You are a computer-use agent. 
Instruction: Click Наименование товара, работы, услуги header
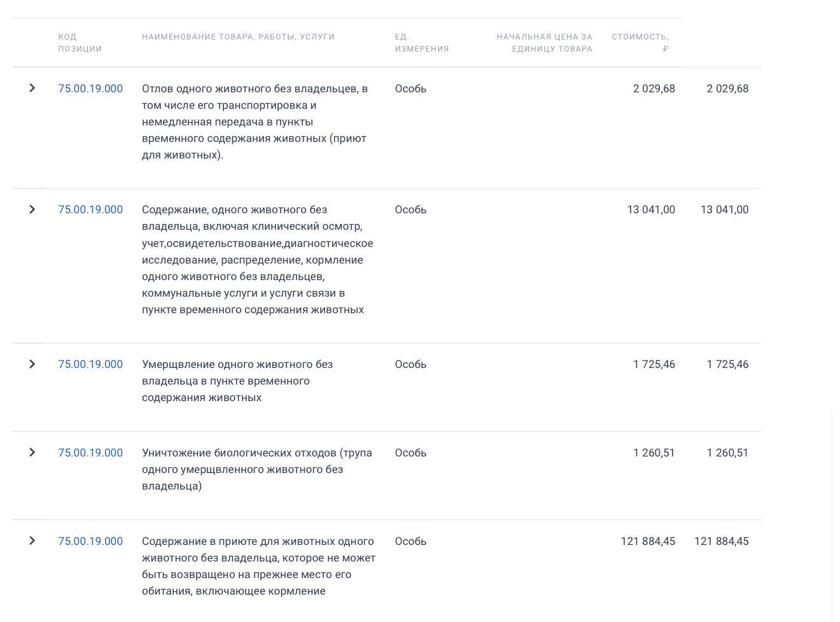[x=238, y=37]
